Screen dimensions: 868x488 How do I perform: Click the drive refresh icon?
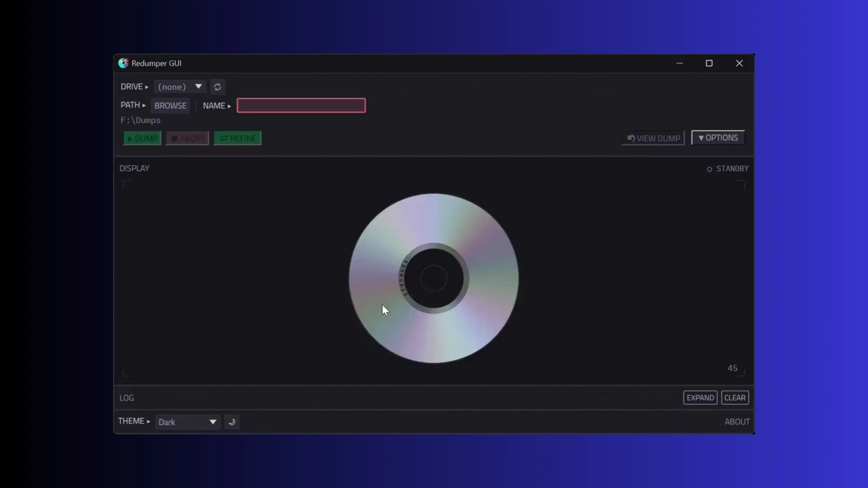[x=217, y=87]
